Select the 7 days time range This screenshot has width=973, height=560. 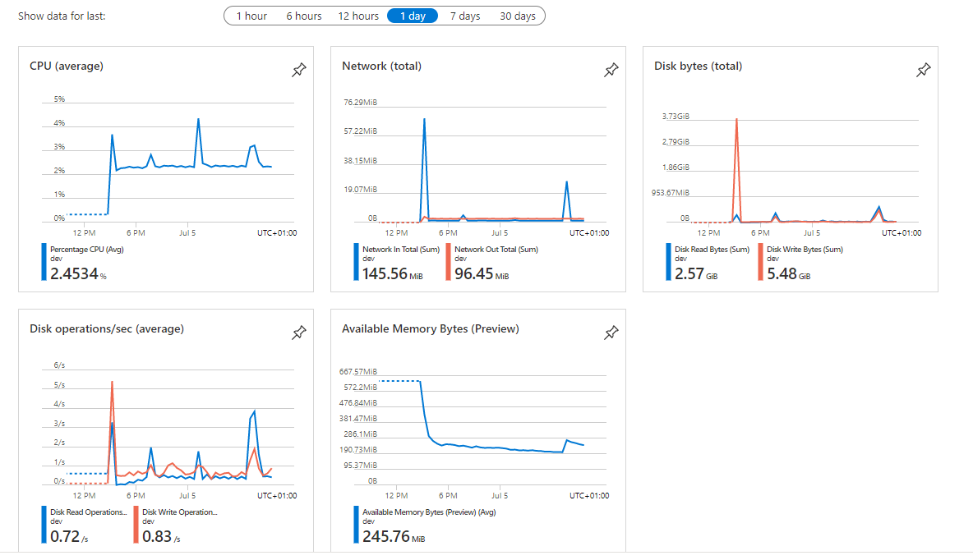(x=465, y=15)
